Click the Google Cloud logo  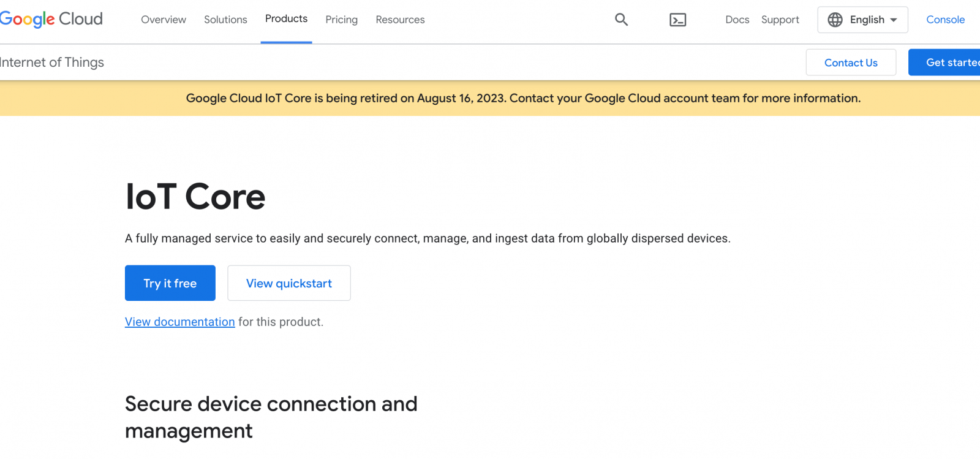click(51, 19)
